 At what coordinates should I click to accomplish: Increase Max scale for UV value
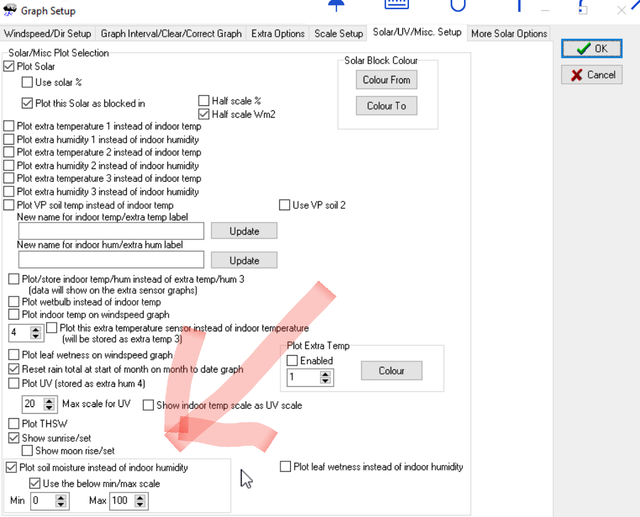[x=49, y=401]
